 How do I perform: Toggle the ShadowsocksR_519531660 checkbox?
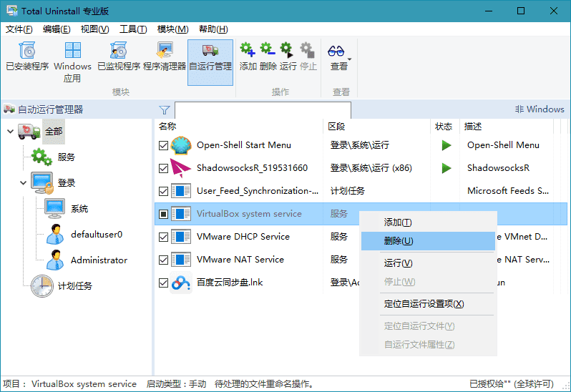pyautogui.click(x=163, y=168)
